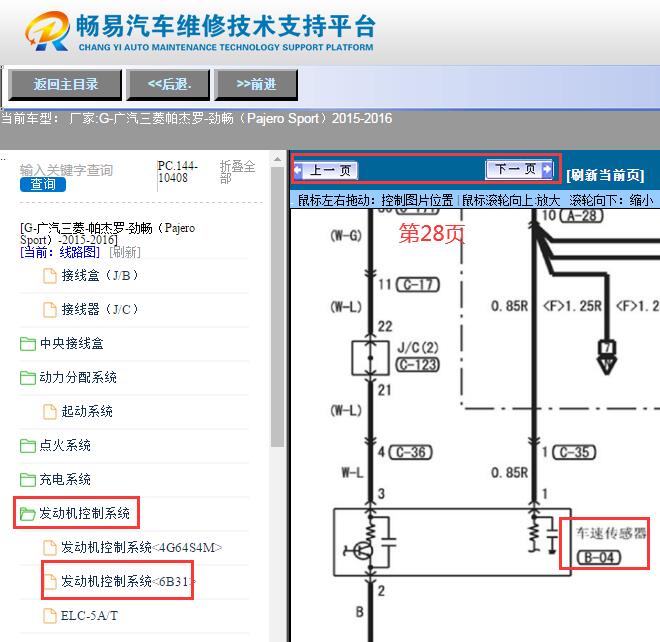Go to previous page with 上一页
The height and width of the screenshot is (642, 660).
click(x=326, y=170)
